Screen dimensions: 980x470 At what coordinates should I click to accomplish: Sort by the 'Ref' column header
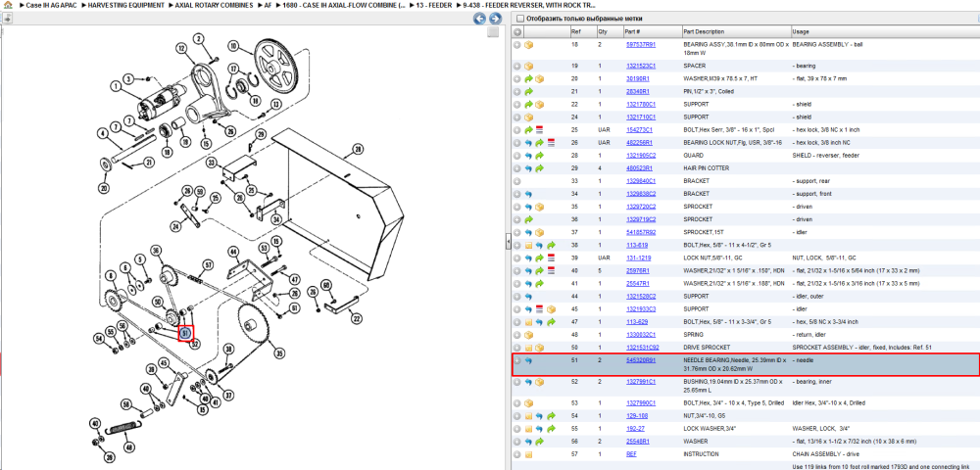tap(574, 32)
